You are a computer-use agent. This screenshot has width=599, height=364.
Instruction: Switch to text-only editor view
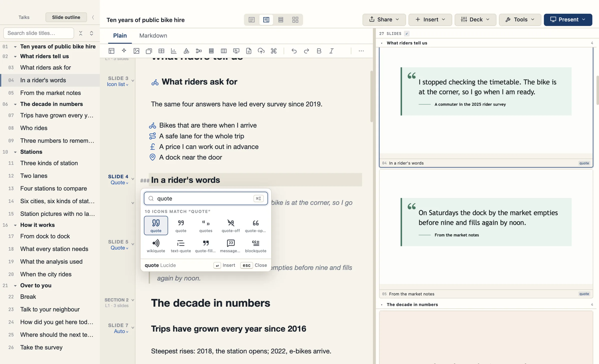[252, 20]
